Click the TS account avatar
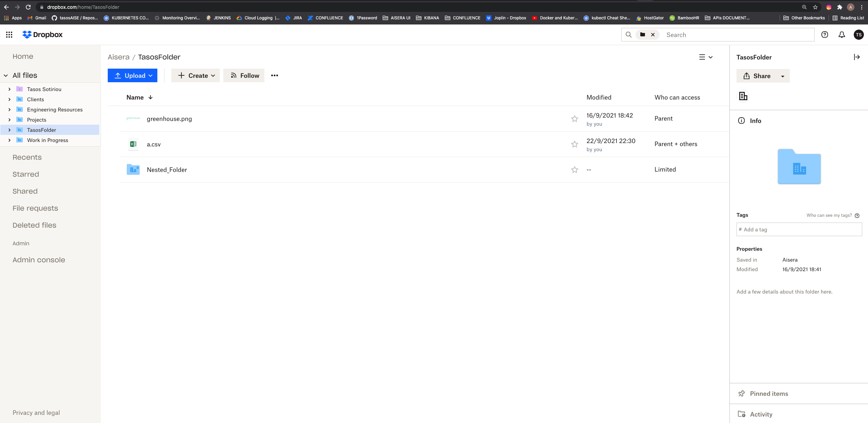 coord(859,34)
